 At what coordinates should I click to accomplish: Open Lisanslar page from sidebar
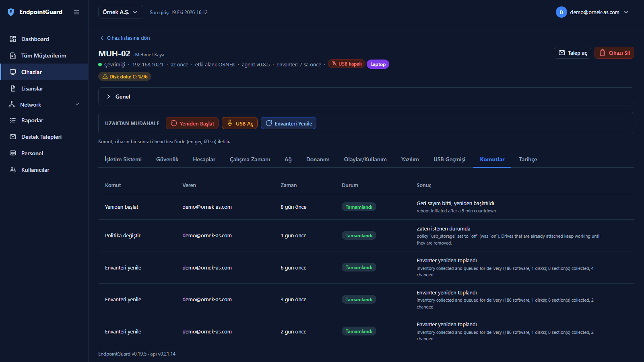(x=44, y=88)
